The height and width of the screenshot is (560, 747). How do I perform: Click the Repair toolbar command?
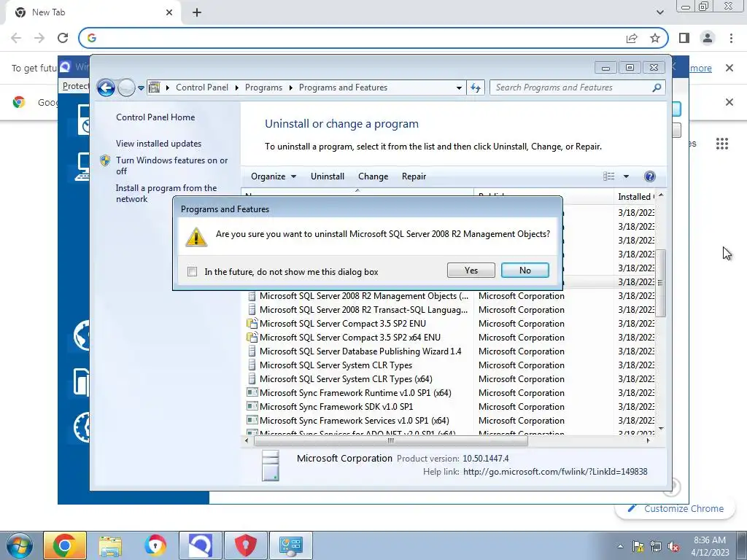pos(414,176)
